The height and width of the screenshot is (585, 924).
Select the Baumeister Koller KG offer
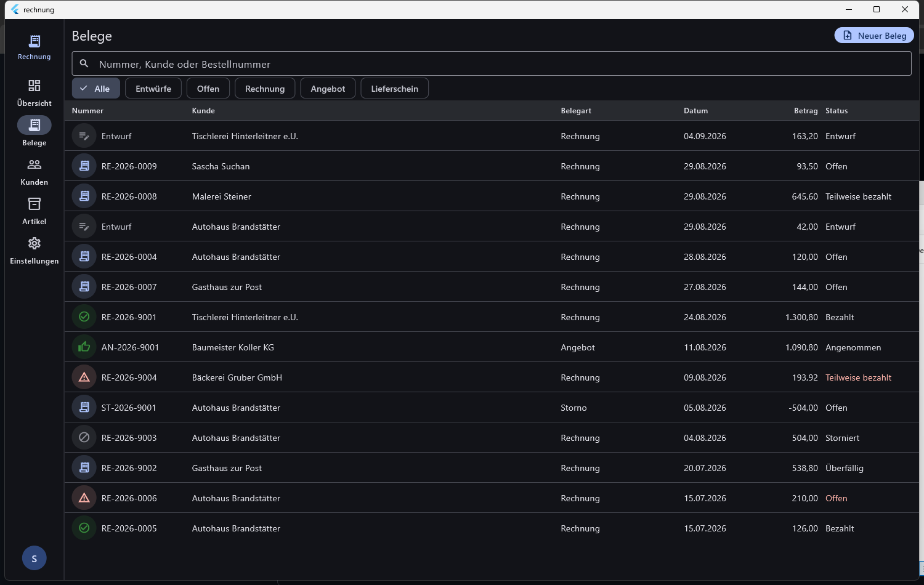[492, 347]
